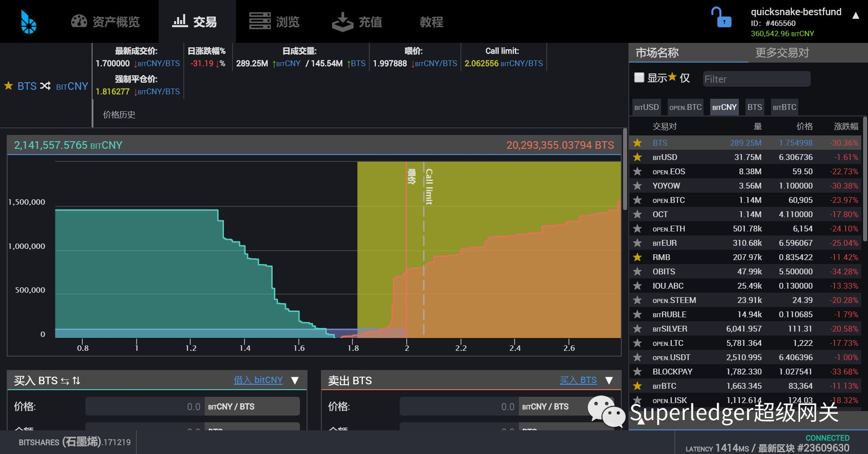Star the OPEN.USDT market row
Screen dimensions: 868x454
click(x=637, y=357)
